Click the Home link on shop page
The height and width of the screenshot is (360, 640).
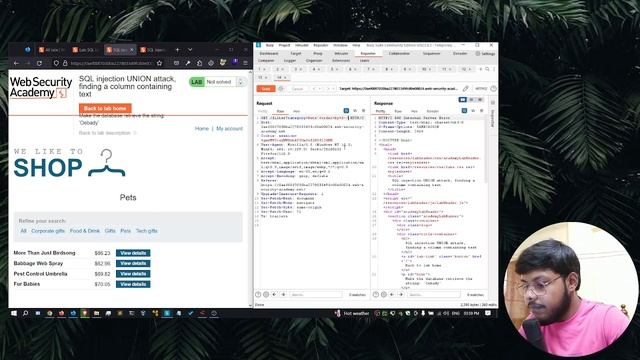pyautogui.click(x=202, y=129)
